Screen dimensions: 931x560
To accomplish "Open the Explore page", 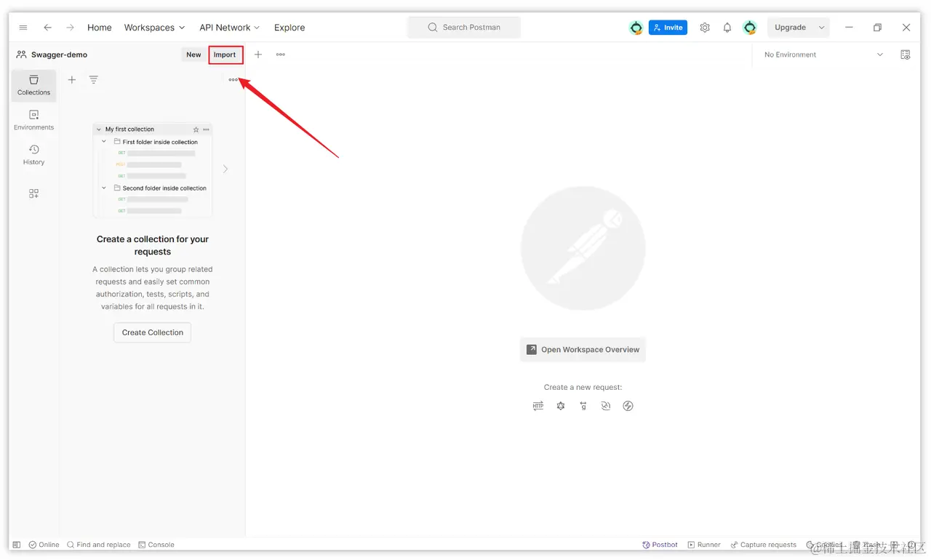I will 289,28.
